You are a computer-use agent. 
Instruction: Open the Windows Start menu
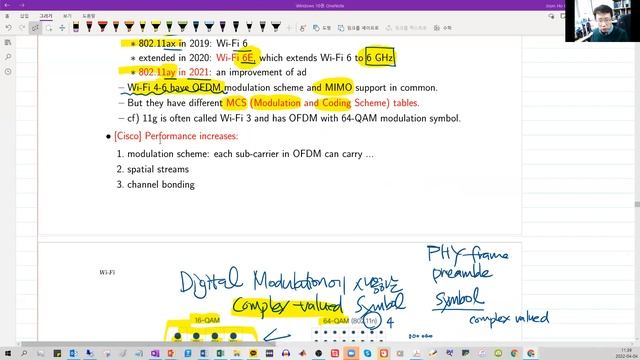point(8,353)
